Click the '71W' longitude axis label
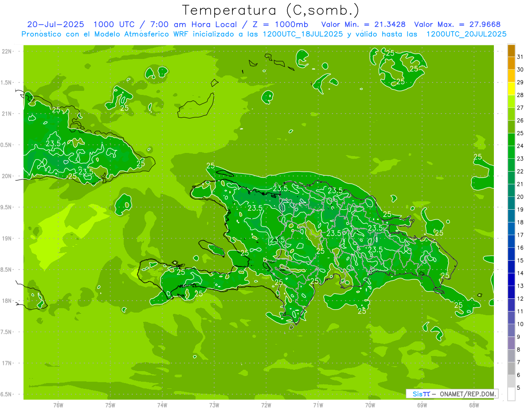 point(318,405)
